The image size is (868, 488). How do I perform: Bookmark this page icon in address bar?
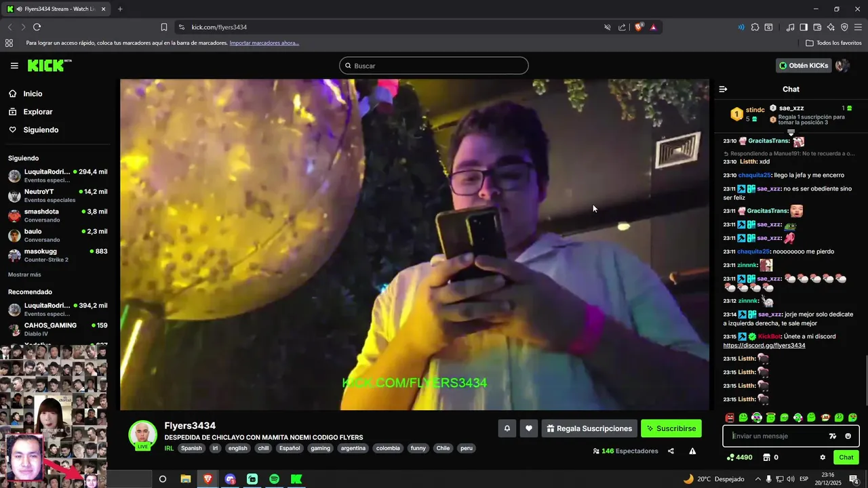(x=164, y=27)
